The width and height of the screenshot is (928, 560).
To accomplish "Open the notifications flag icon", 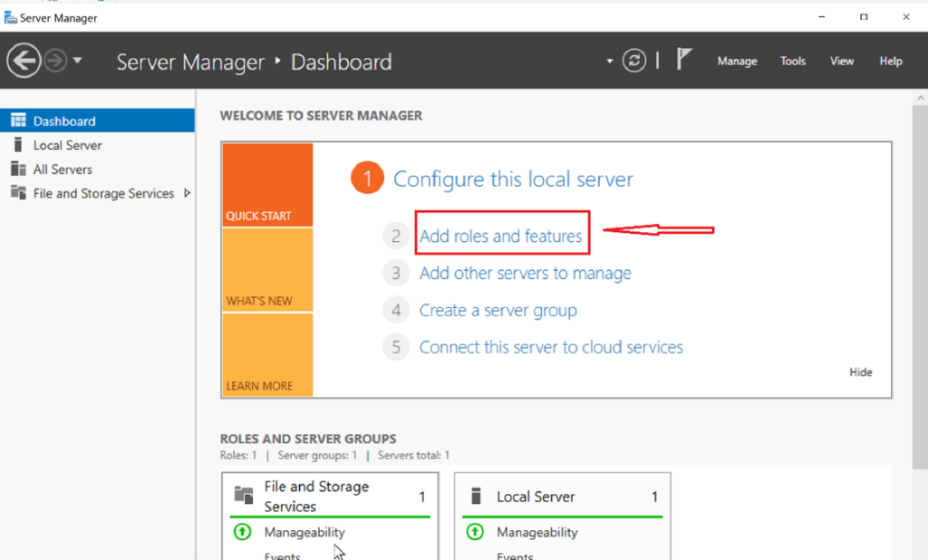I will (x=684, y=59).
